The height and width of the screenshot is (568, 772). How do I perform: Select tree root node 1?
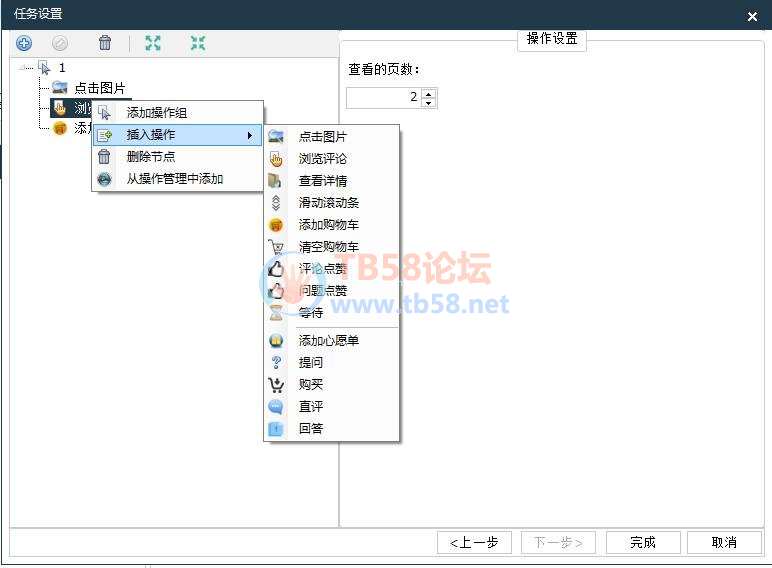coord(62,68)
